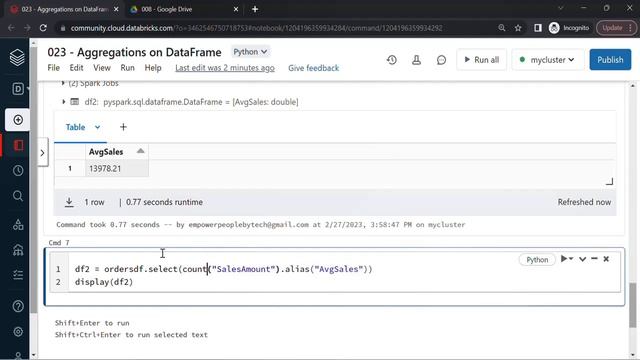This screenshot has width=640, height=360.
Task: Open the Help menu
Action: tap(153, 68)
